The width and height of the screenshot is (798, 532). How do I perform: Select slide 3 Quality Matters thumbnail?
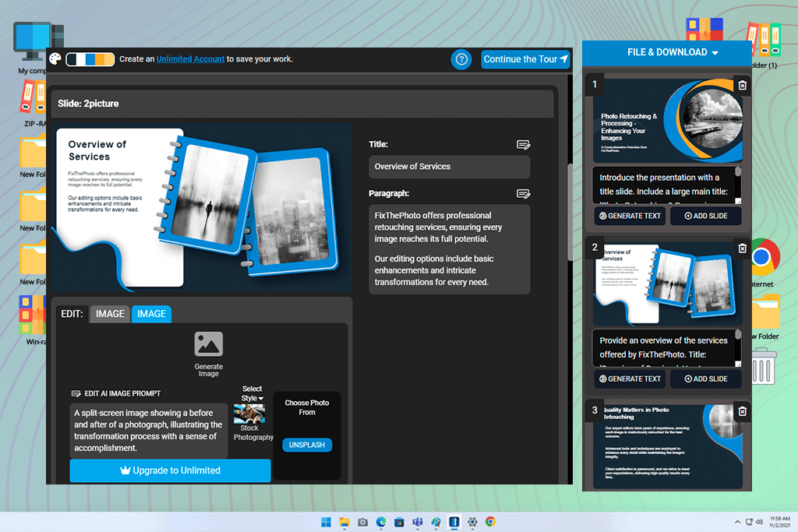[x=667, y=446]
